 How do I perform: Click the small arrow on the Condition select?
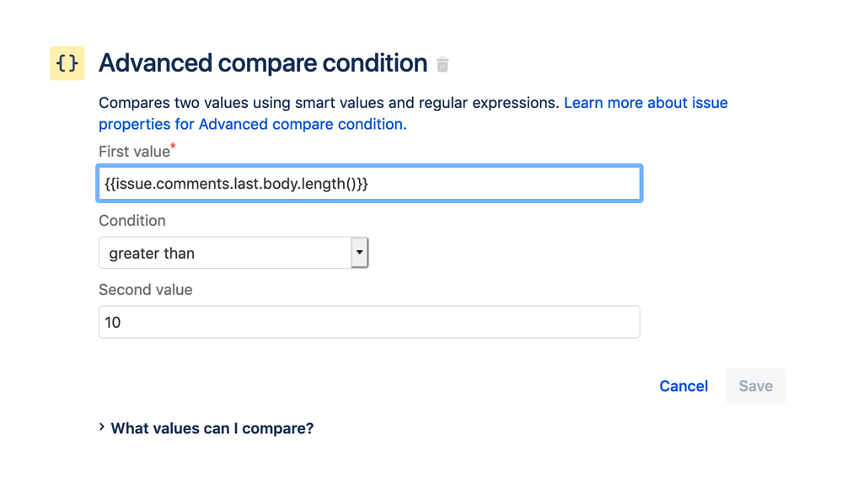pyautogui.click(x=360, y=252)
